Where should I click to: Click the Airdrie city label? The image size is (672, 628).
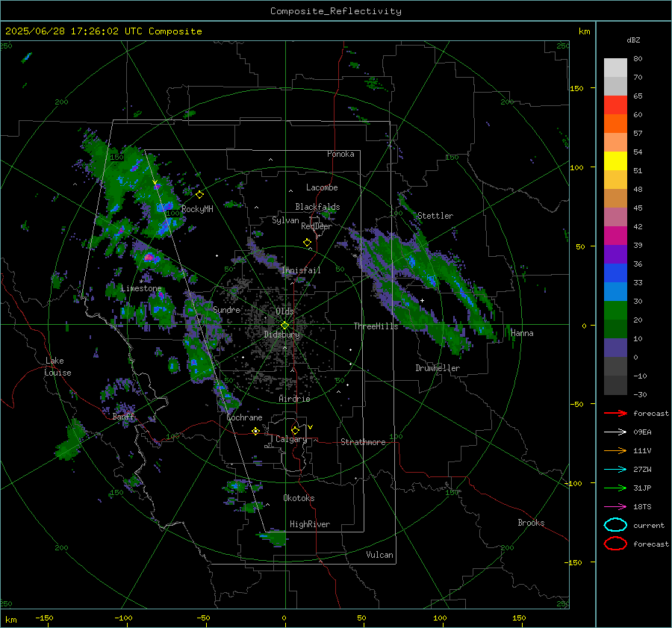294,399
